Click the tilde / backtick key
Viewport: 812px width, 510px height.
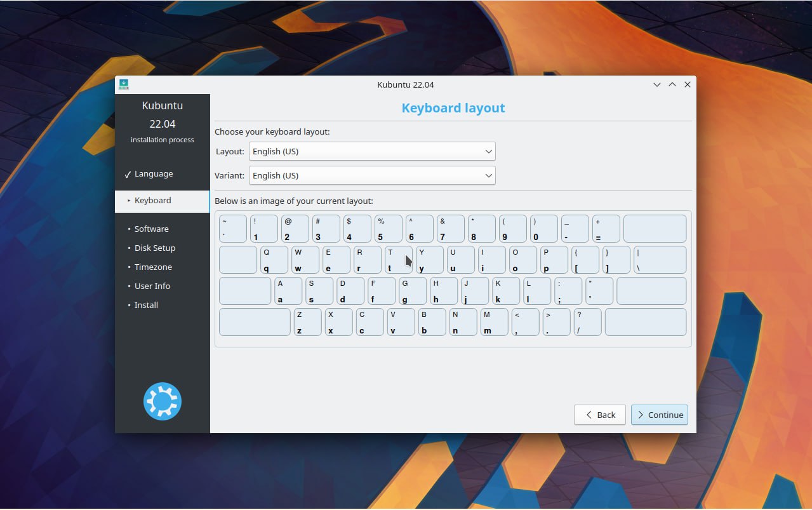(233, 229)
